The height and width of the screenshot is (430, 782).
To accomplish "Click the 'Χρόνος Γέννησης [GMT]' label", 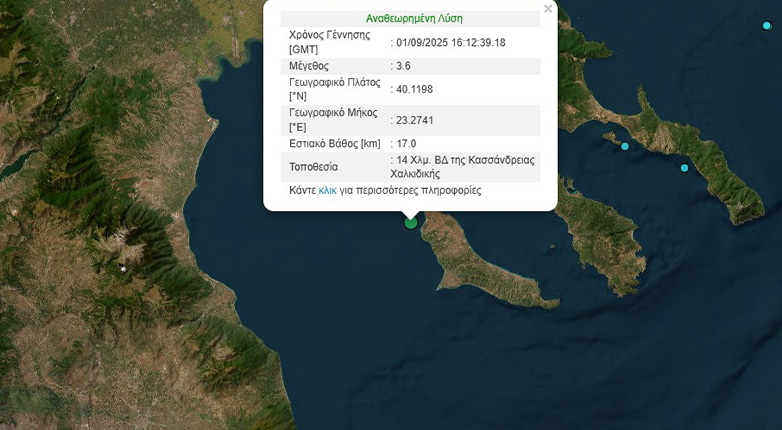I will coord(330,42).
